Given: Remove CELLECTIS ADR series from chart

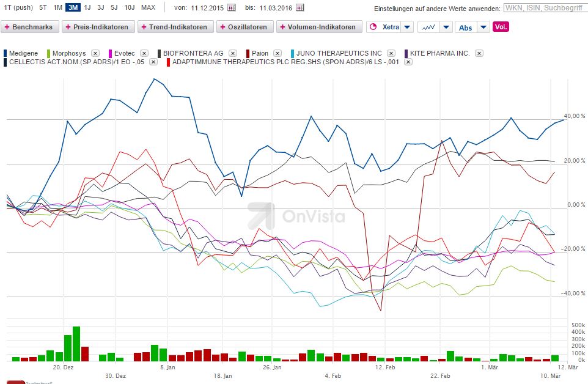Looking at the screenshot, I should point(153,62).
